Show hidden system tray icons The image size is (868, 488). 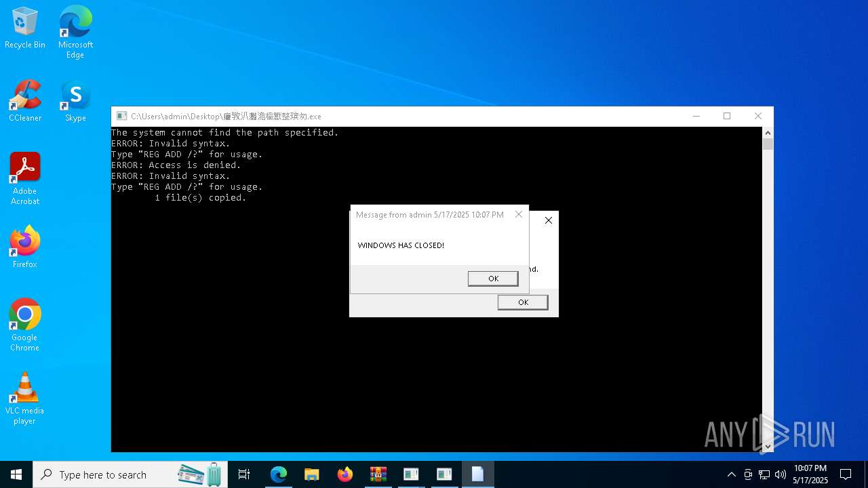click(731, 474)
